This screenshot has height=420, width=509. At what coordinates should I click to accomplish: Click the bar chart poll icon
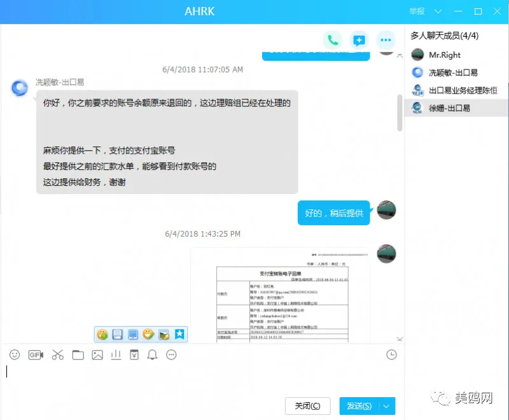tap(116, 354)
